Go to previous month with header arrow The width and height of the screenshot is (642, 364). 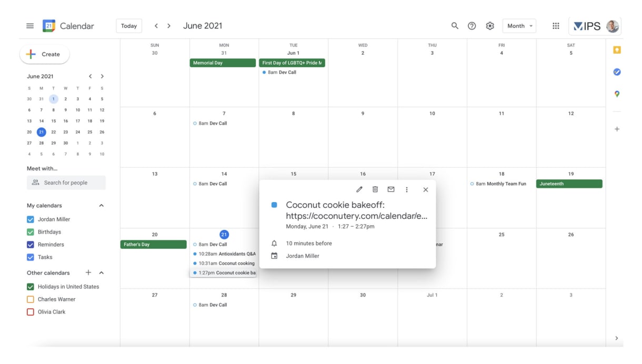click(x=156, y=26)
